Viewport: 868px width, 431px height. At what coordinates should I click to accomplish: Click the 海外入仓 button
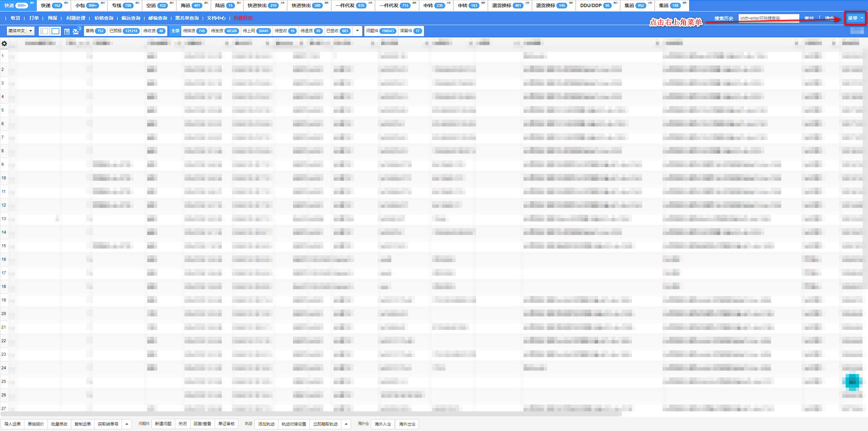tap(383, 424)
